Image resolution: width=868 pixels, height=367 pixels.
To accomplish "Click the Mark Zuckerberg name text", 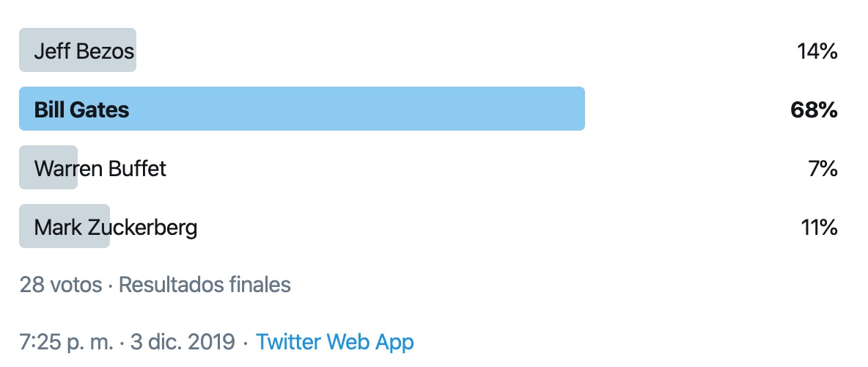I will click(116, 228).
